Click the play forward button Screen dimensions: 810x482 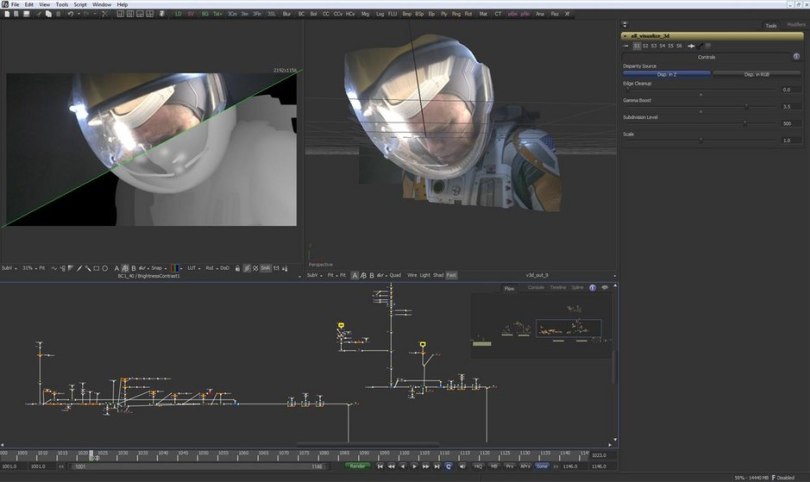point(414,466)
